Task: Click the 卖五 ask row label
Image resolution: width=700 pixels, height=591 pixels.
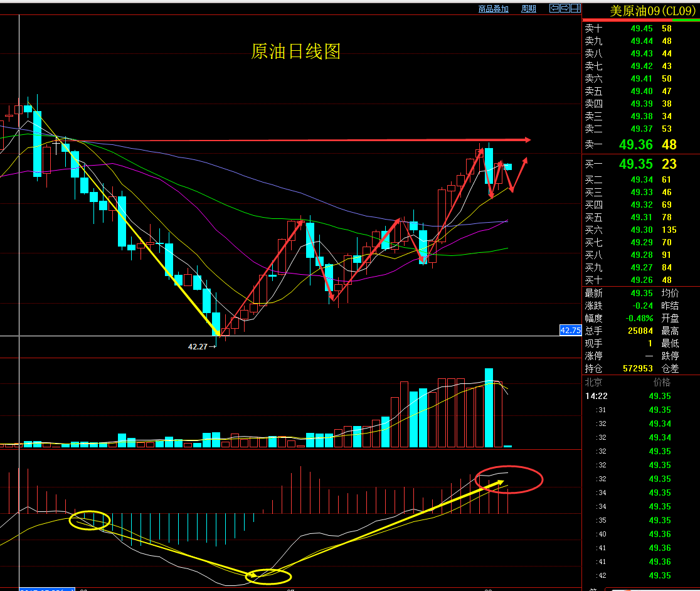Action: tap(594, 91)
